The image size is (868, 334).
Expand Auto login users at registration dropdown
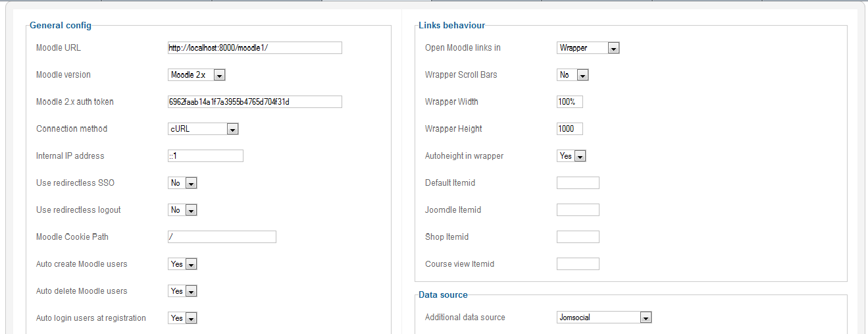182,318
